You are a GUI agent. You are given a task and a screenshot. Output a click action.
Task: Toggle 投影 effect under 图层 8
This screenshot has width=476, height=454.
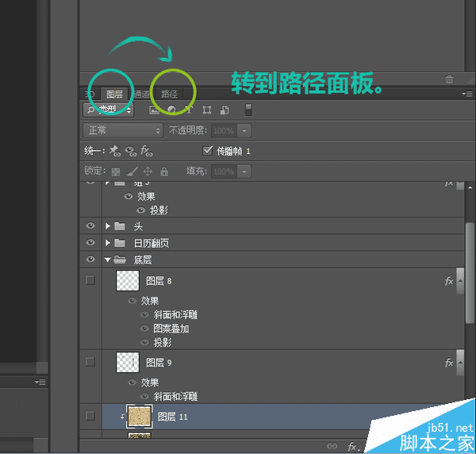tap(145, 342)
